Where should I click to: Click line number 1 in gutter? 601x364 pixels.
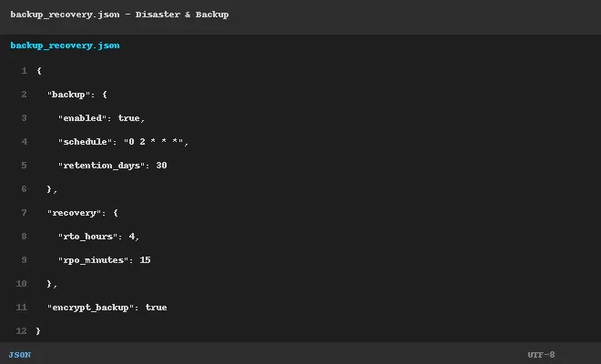[x=25, y=71]
